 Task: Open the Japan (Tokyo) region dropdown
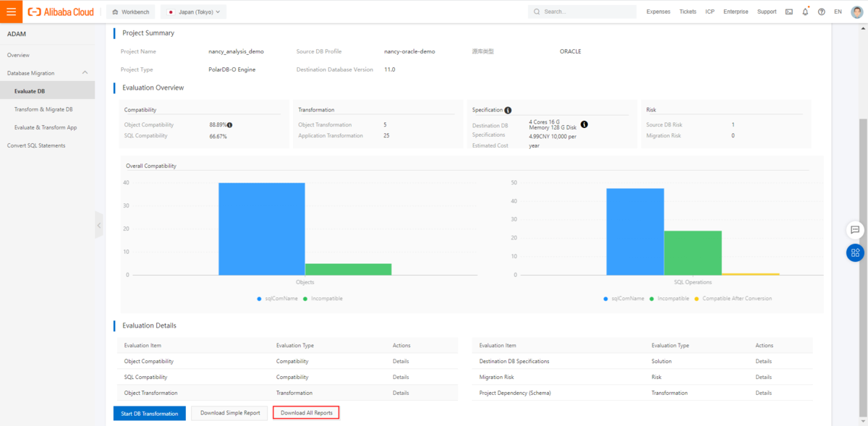click(x=193, y=12)
